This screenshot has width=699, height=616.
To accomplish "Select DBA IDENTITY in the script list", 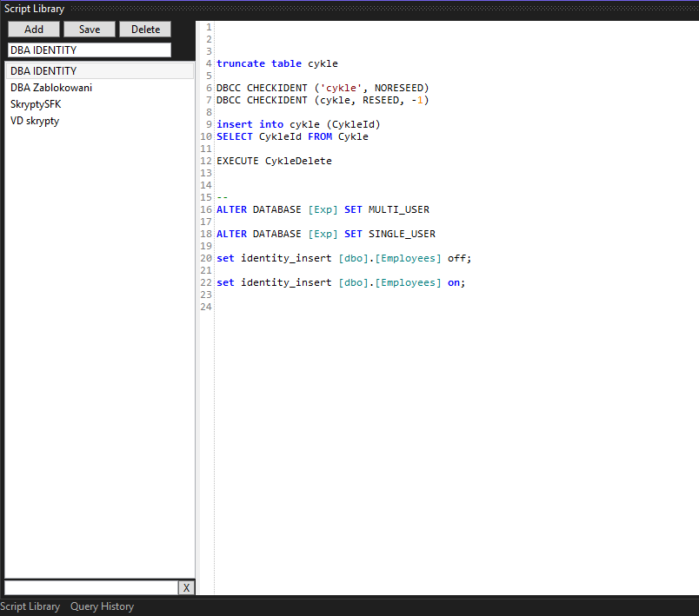I will (x=43, y=71).
